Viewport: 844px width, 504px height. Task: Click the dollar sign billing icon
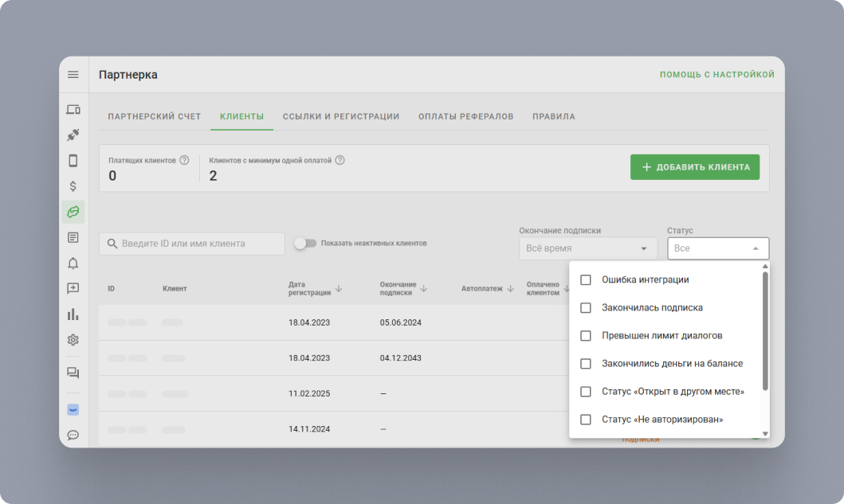[73, 186]
